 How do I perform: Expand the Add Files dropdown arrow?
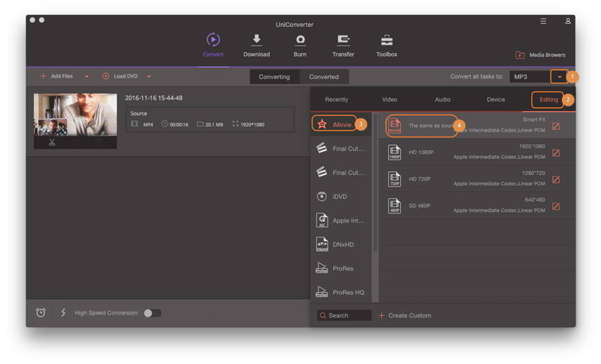[x=87, y=76]
